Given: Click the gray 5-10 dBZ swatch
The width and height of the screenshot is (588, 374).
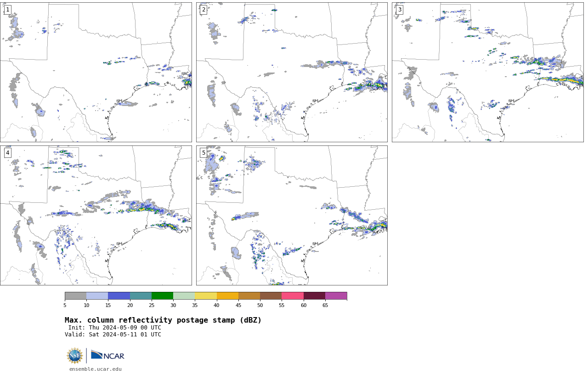Looking at the screenshot, I should pos(75,296).
